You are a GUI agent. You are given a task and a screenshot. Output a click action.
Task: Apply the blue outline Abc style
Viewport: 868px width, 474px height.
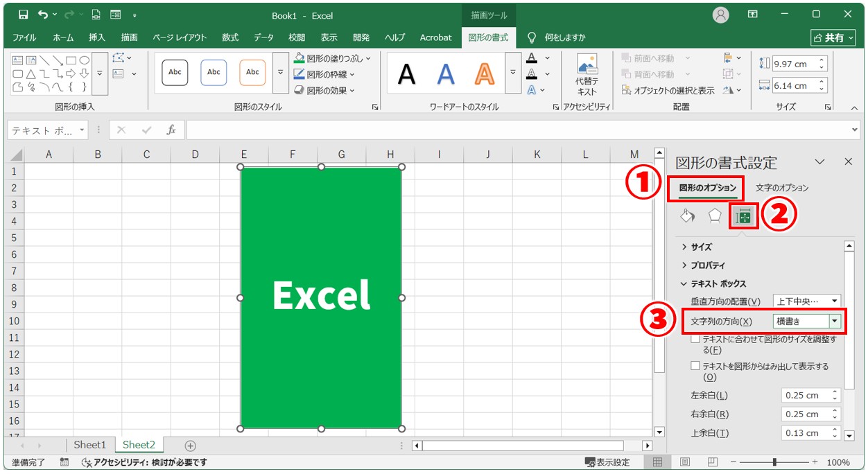point(214,72)
